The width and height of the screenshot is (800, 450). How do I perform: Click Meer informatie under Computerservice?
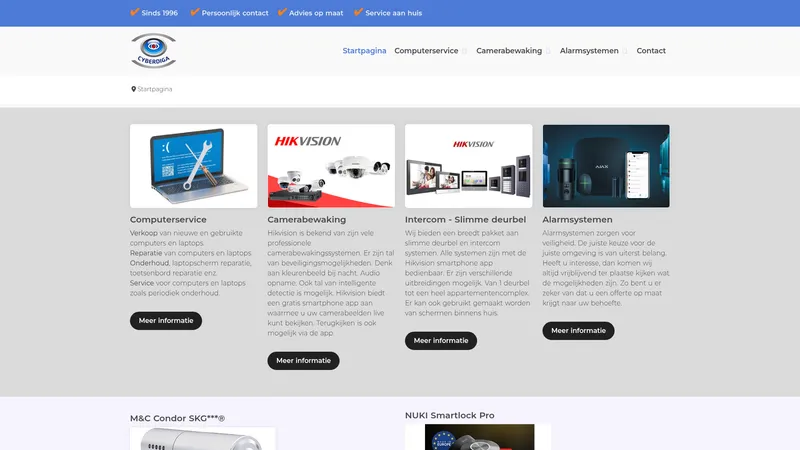166,320
